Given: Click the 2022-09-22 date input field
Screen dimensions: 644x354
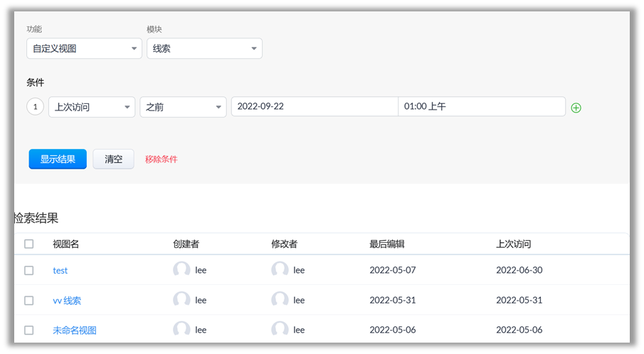Looking at the screenshot, I should tap(314, 107).
